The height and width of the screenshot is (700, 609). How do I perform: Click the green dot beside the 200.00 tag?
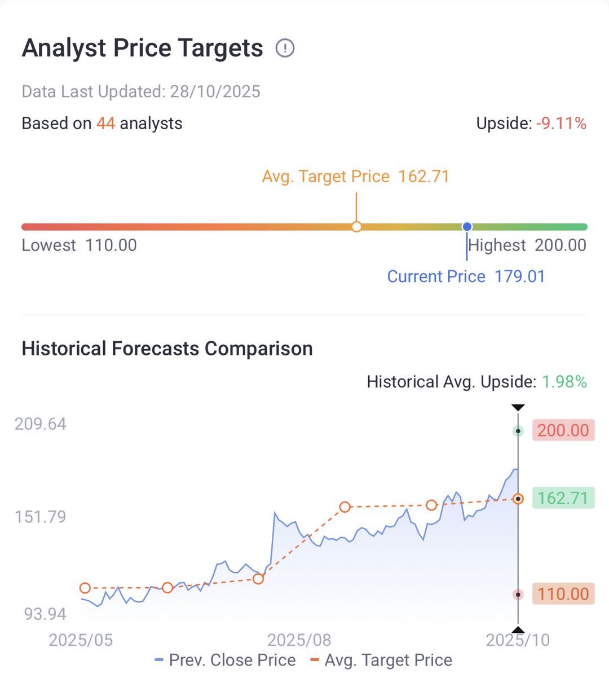pos(518,431)
